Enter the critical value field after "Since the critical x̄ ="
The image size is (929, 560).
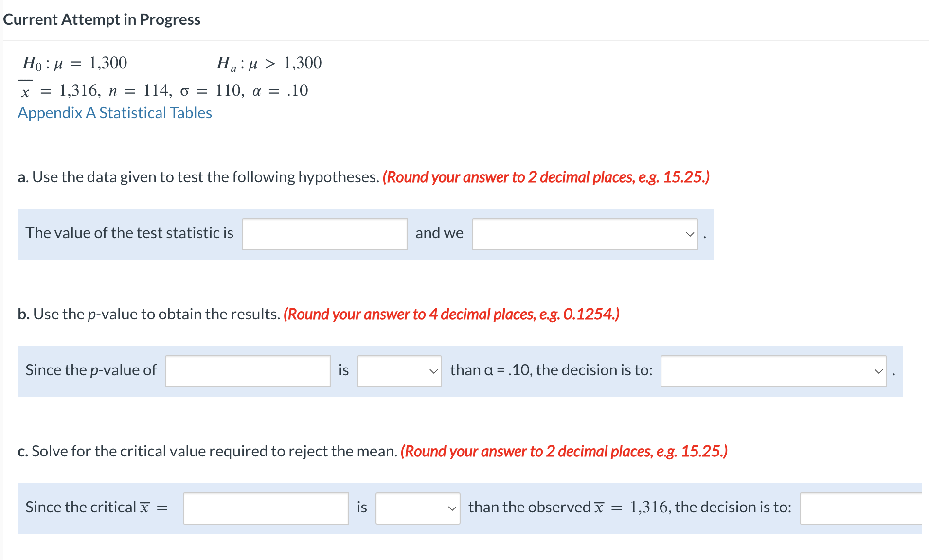point(265,508)
